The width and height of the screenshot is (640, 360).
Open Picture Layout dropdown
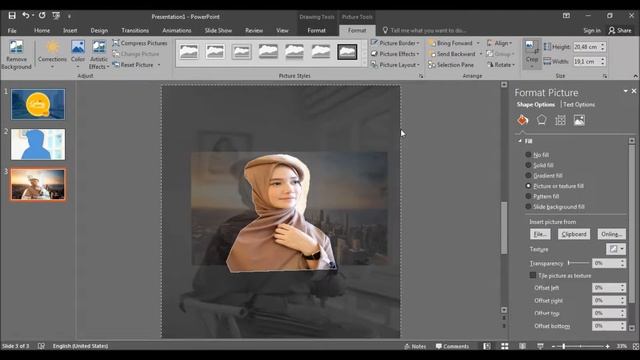[395, 65]
